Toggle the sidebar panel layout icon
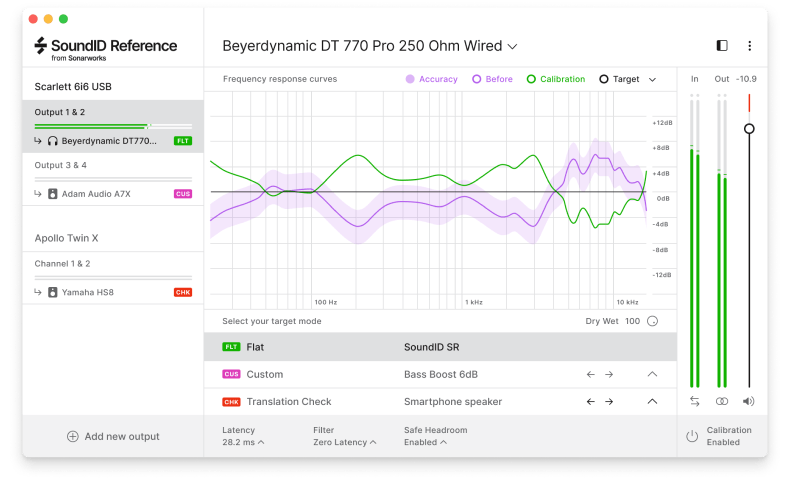Screen dimensions: 790x480 point(723,46)
